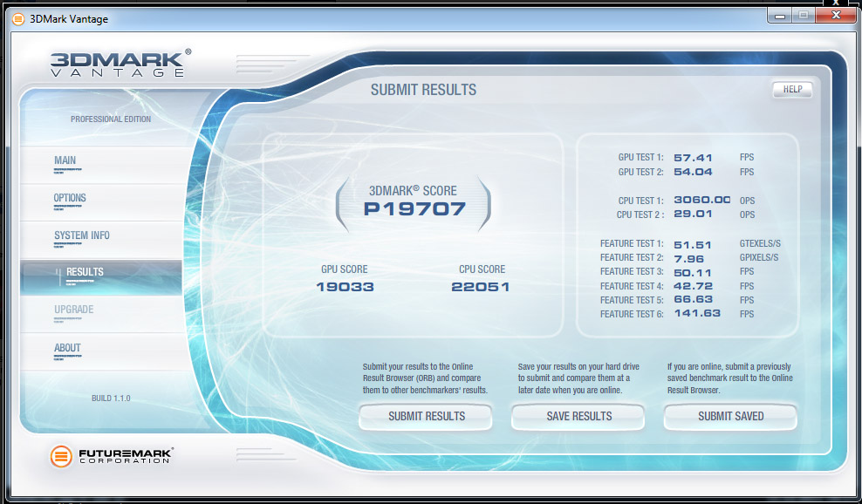862x504 pixels.
Task: Click the CPU SCORE label
Action: click(482, 269)
